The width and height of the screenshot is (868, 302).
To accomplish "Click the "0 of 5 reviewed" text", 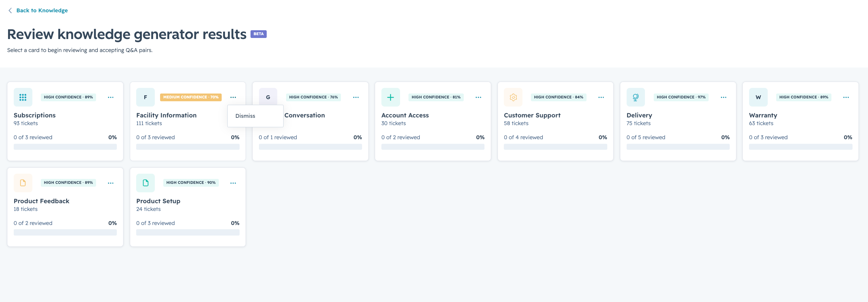I will click(x=646, y=137).
